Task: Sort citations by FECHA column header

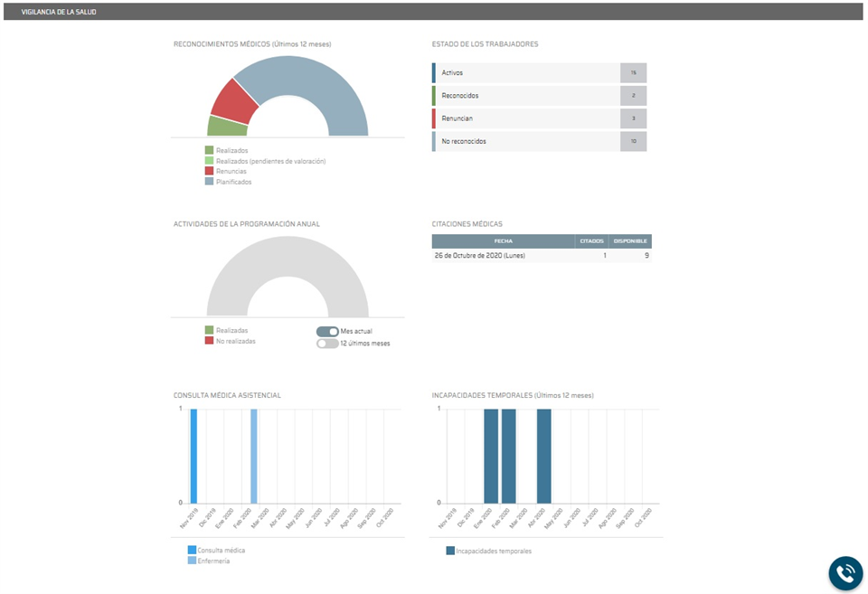Action: 504,241
